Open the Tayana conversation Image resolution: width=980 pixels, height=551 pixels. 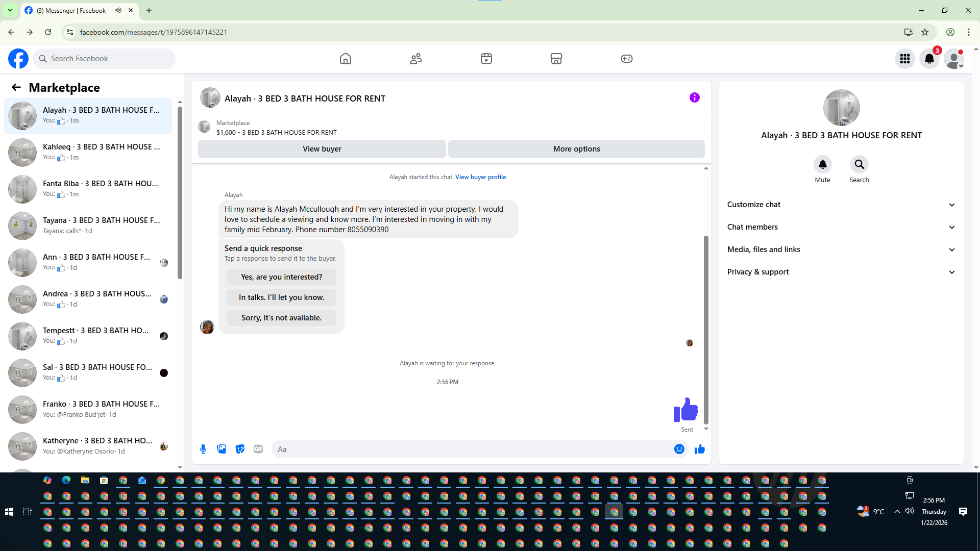click(88, 226)
